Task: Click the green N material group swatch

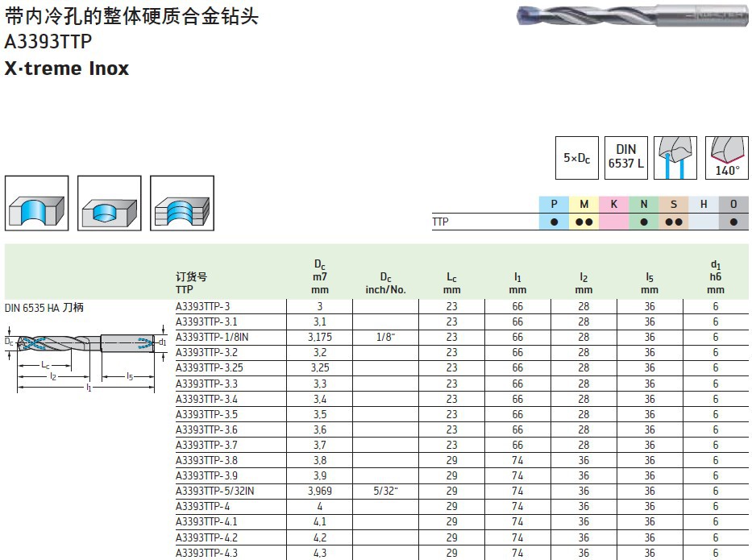Action: click(644, 213)
